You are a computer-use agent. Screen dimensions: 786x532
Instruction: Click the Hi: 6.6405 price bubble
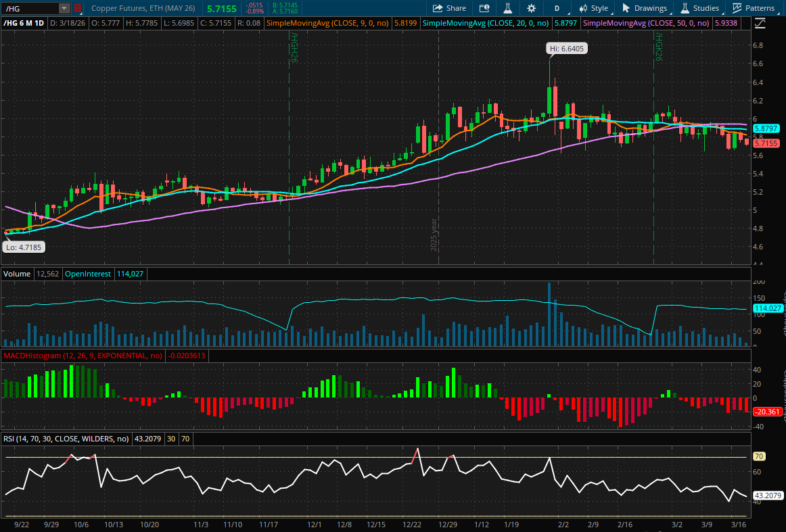point(567,48)
